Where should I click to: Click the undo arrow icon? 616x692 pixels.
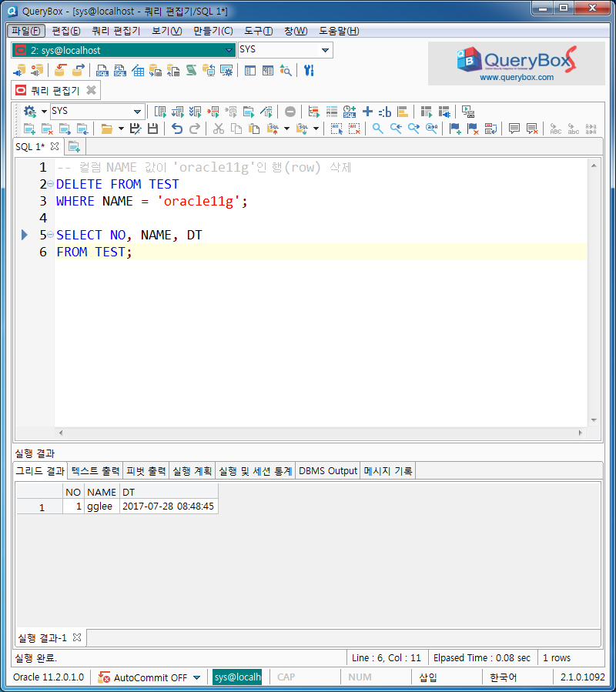(x=177, y=129)
